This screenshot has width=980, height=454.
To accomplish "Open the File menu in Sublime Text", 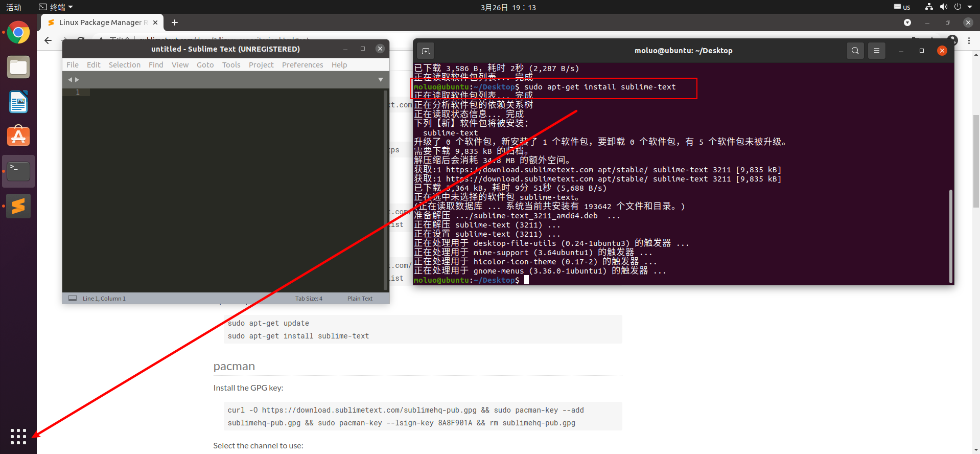I will pos(73,65).
